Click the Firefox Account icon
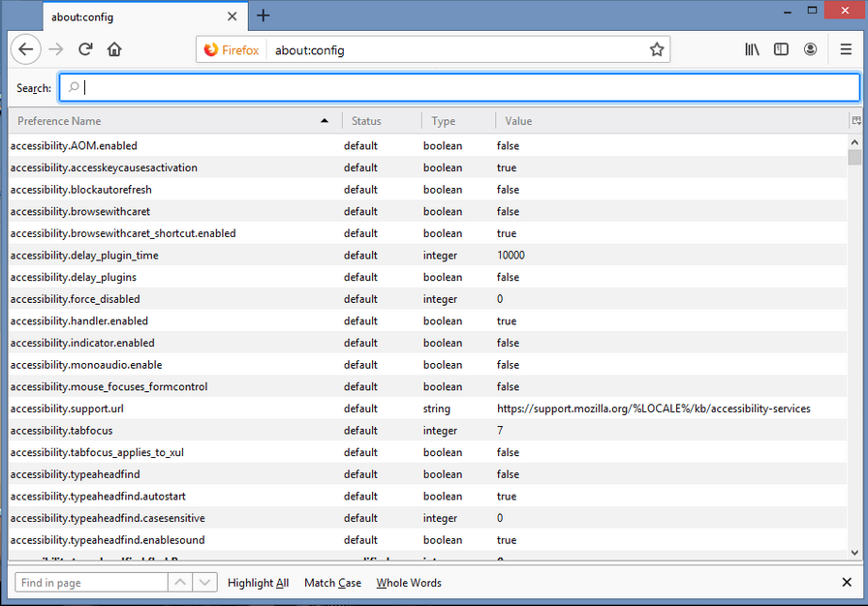 (810, 48)
